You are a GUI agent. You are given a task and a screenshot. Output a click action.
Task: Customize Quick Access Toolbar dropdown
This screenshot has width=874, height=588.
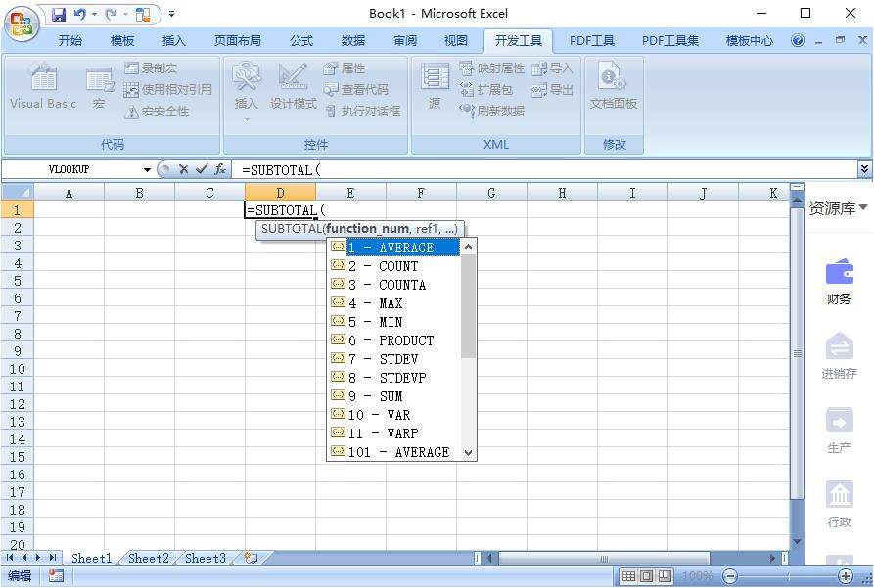tap(172, 14)
